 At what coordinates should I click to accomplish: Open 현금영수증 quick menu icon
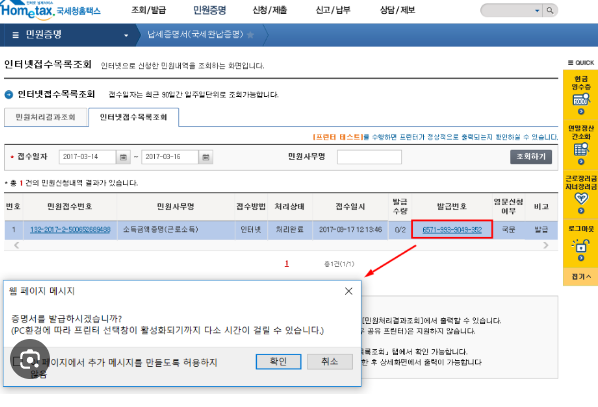click(581, 99)
